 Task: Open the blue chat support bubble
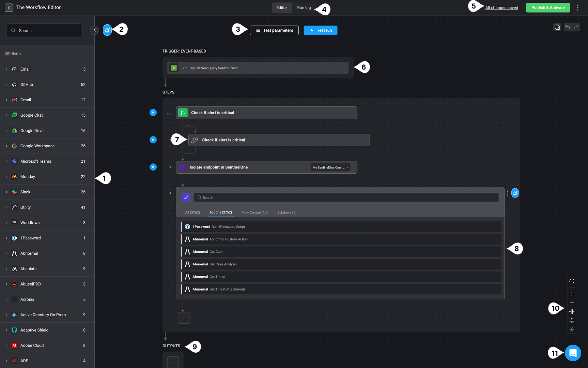[573, 353]
